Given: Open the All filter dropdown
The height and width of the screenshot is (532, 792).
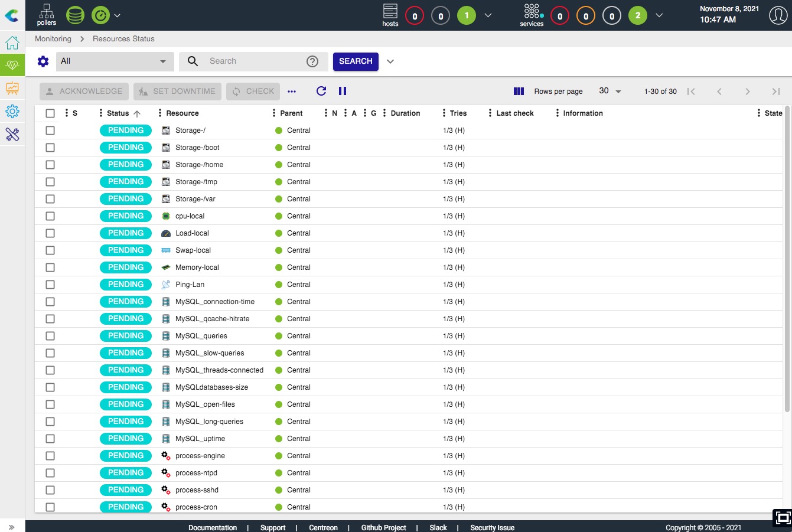Looking at the screenshot, I should tap(115, 61).
